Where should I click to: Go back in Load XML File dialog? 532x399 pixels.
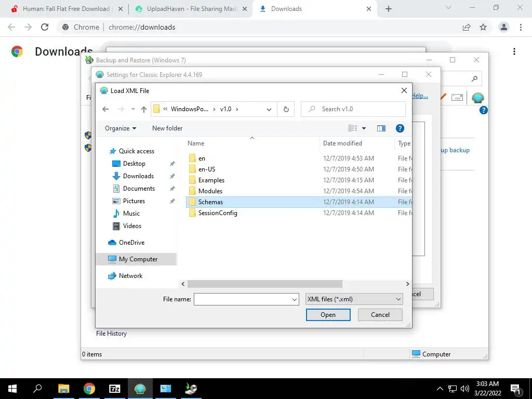[x=105, y=109]
